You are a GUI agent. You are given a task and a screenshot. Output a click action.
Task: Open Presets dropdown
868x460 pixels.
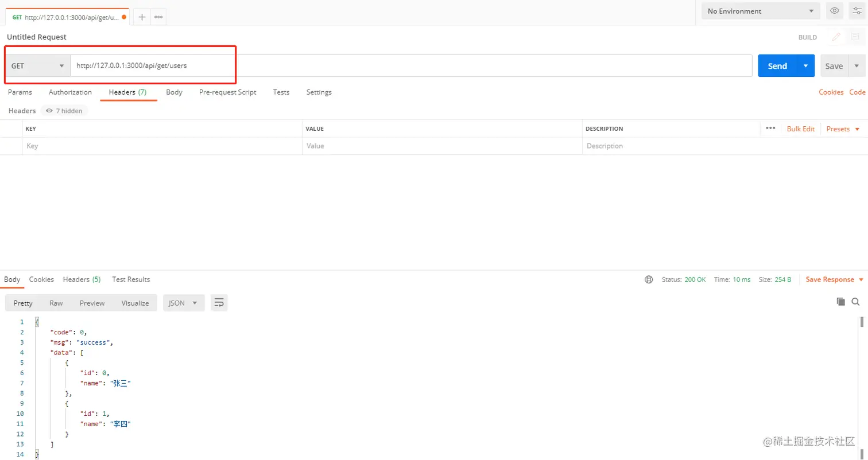(x=843, y=129)
